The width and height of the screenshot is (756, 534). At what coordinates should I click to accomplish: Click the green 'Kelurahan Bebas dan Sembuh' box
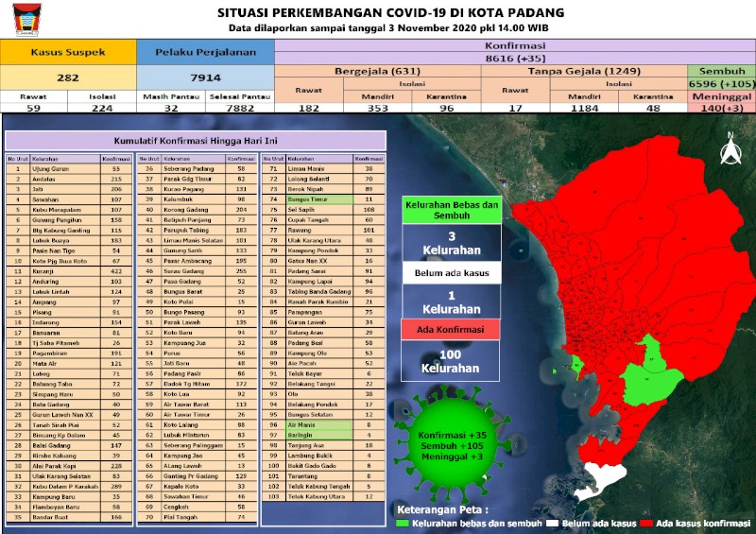(x=452, y=210)
